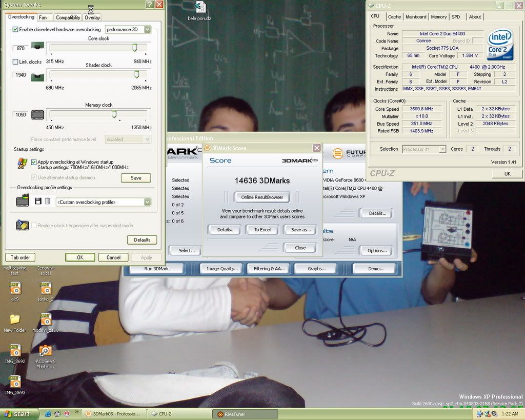Click the system tray network icon
The image size is (525, 420).
pos(480,414)
